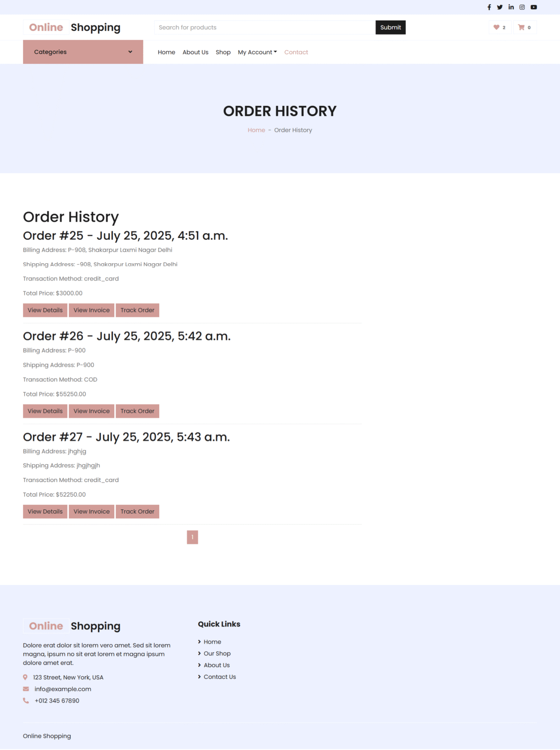Open the LinkedIn social media icon
The height and width of the screenshot is (750, 560).
511,7
